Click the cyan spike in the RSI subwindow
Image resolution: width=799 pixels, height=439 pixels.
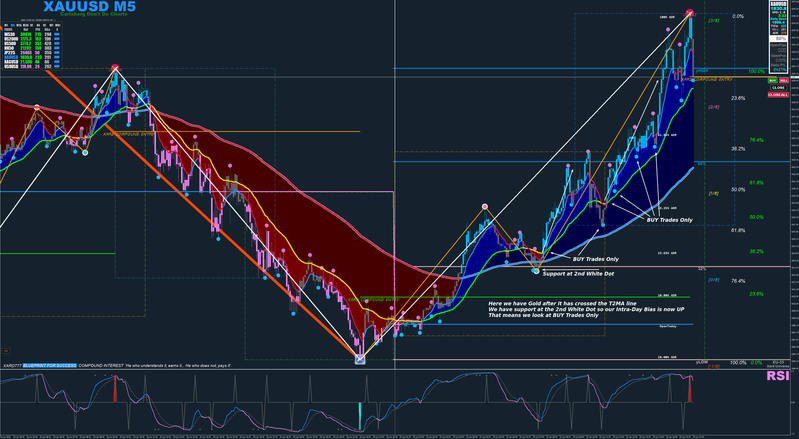(x=360, y=416)
